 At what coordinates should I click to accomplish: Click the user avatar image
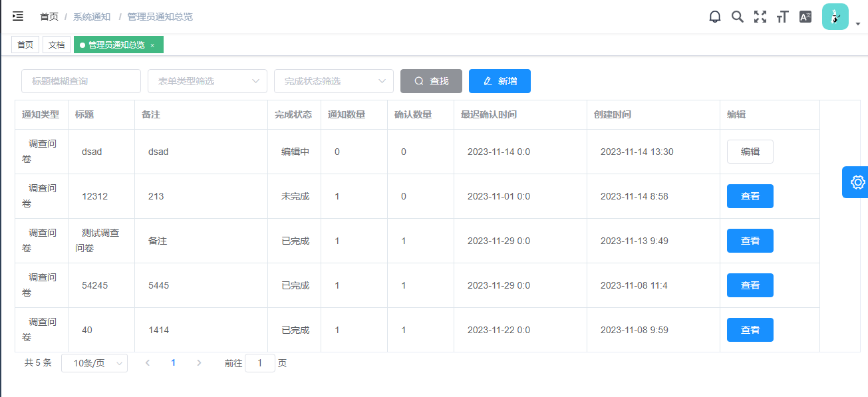click(x=835, y=17)
